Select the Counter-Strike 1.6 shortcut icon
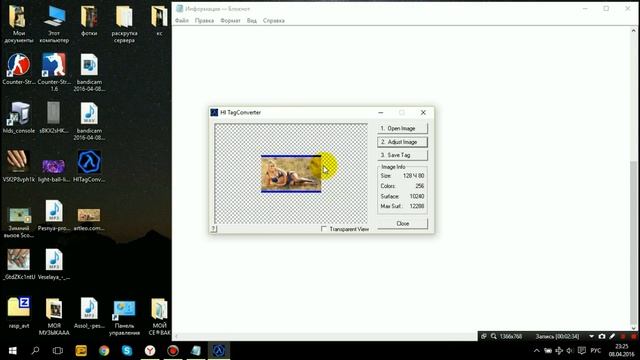The image size is (640, 360). coord(54,72)
